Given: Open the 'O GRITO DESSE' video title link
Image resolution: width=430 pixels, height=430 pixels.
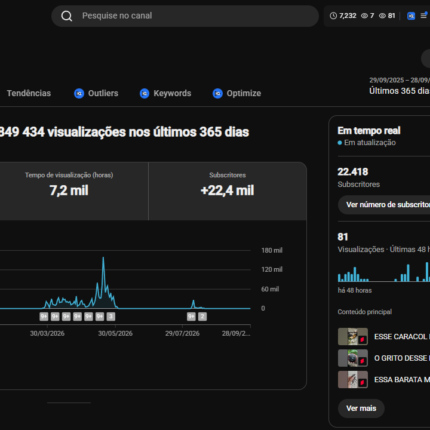Looking at the screenshot, I should [x=402, y=358].
